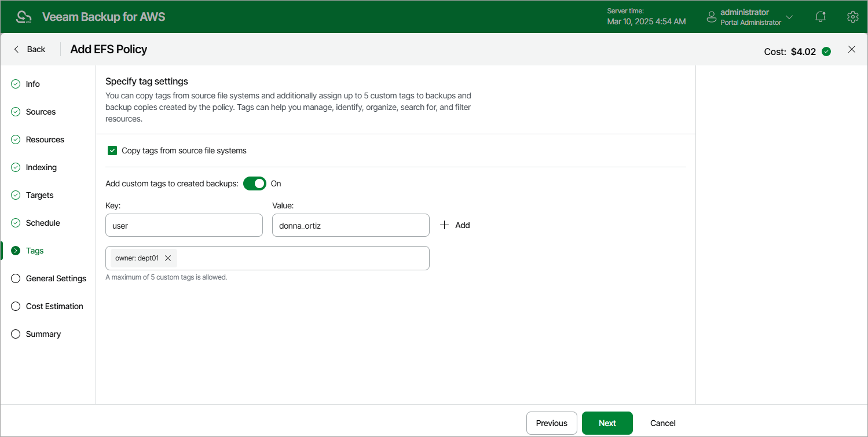Click Cancel to discard the policy

(662, 423)
